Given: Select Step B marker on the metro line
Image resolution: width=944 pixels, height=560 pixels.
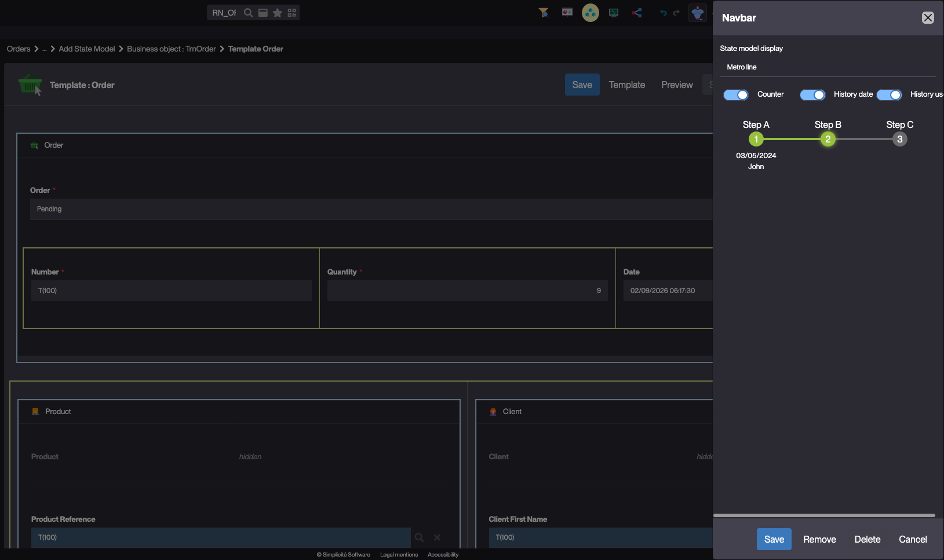Looking at the screenshot, I should 828,139.
